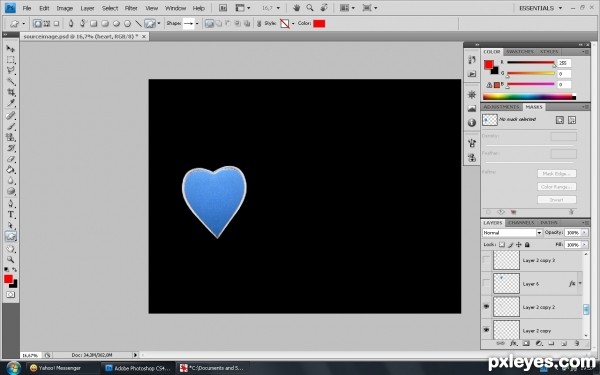Switch to Channels tab
The width and height of the screenshot is (600, 375).
coord(521,223)
